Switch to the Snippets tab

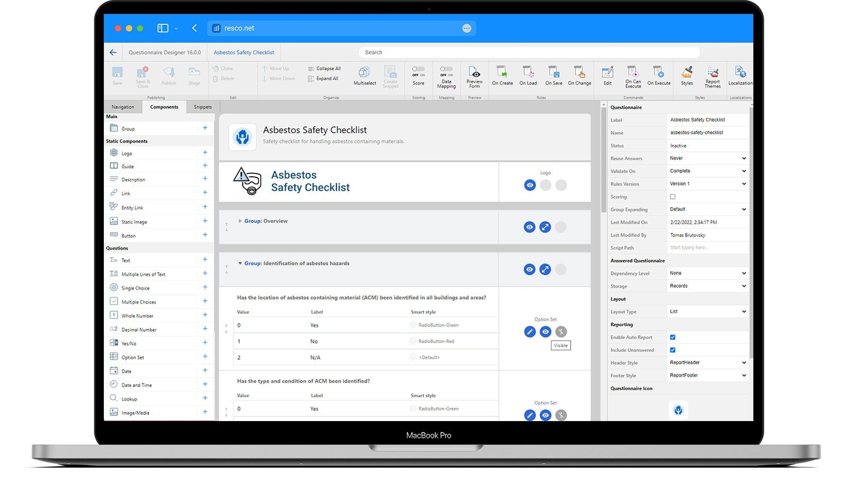coord(202,107)
